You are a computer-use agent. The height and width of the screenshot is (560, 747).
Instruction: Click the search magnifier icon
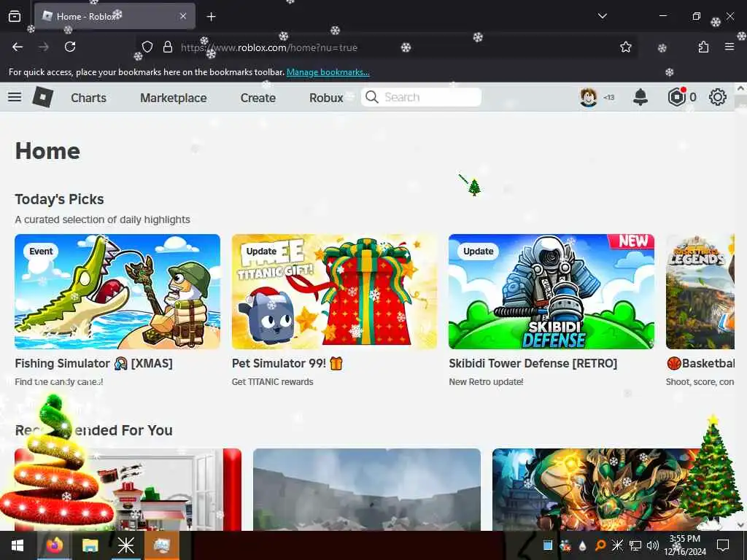click(x=371, y=97)
